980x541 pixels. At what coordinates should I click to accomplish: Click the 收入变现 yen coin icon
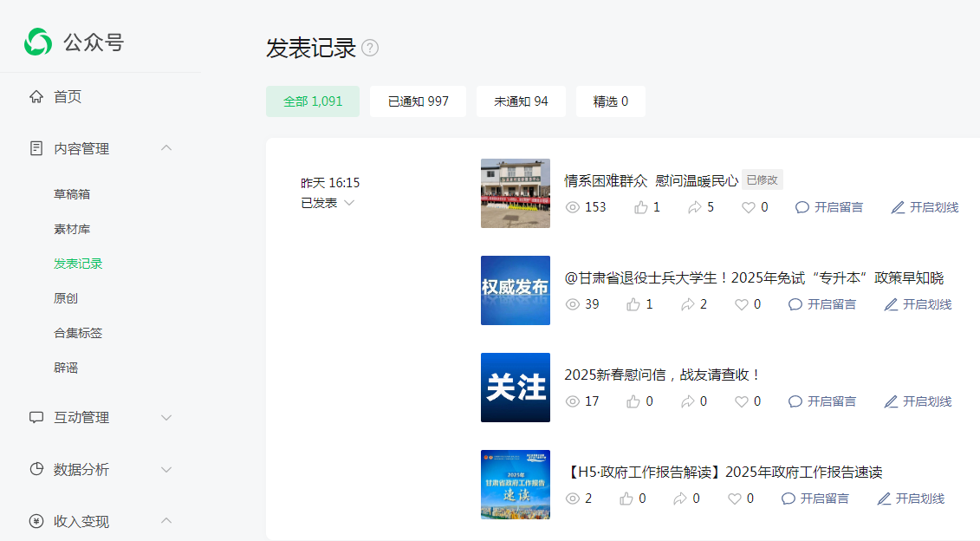coord(36,521)
